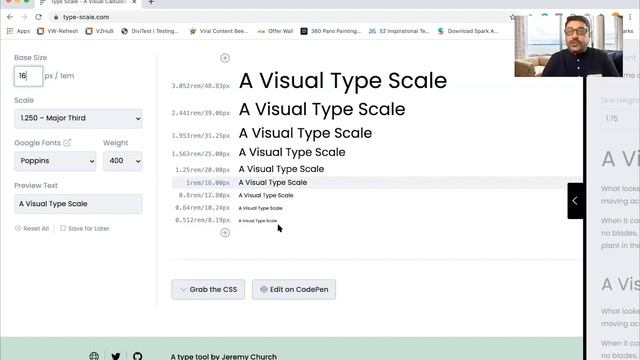Open the Scale dropdown Major Third
Image resolution: width=640 pixels, height=360 pixels.
(x=78, y=118)
